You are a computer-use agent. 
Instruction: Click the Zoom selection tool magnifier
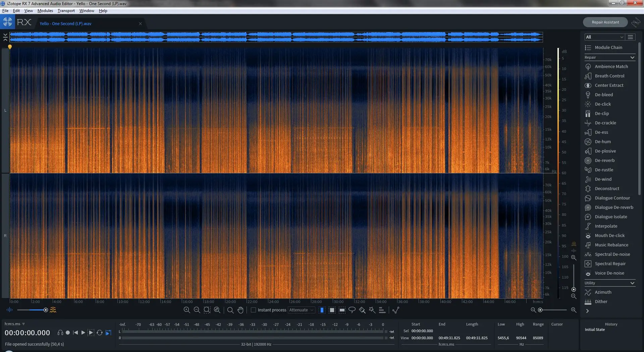[230, 310]
